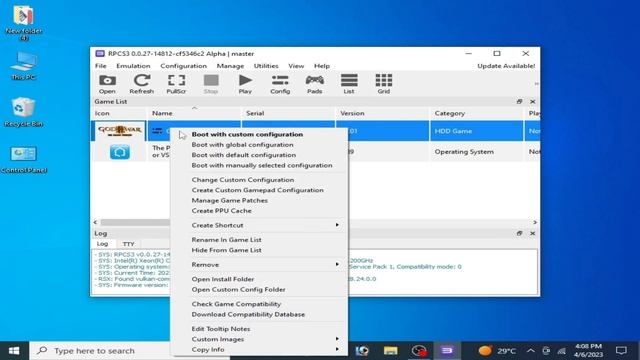The image size is (640, 360).
Task: Float the Log panel
Action: pyautogui.click(x=519, y=233)
